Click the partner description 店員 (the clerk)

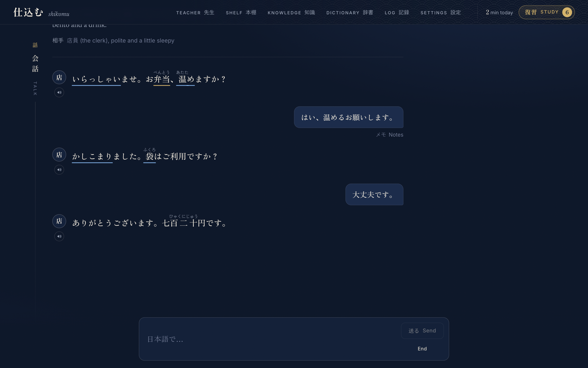point(120,40)
